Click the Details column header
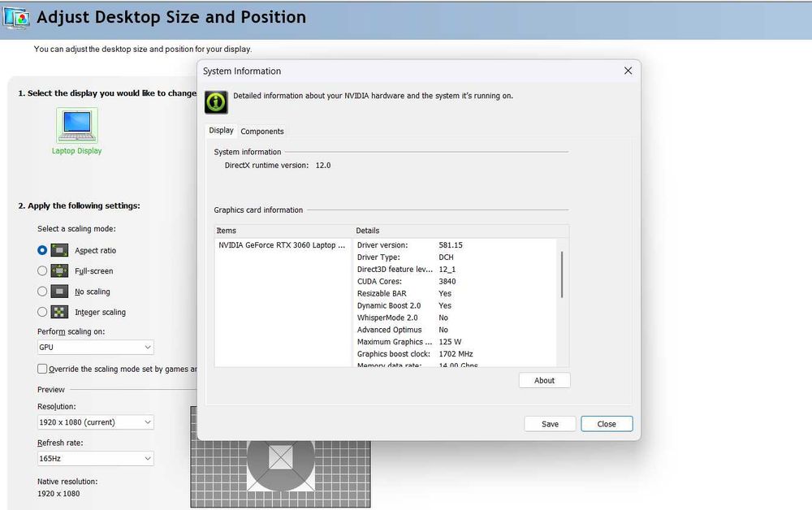The height and width of the screenshot is (510, 812). tap(461, 231)
